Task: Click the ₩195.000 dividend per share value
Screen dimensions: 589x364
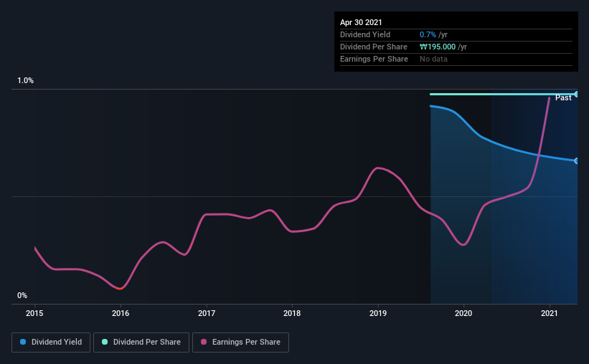Action: (x=438, y=47)
